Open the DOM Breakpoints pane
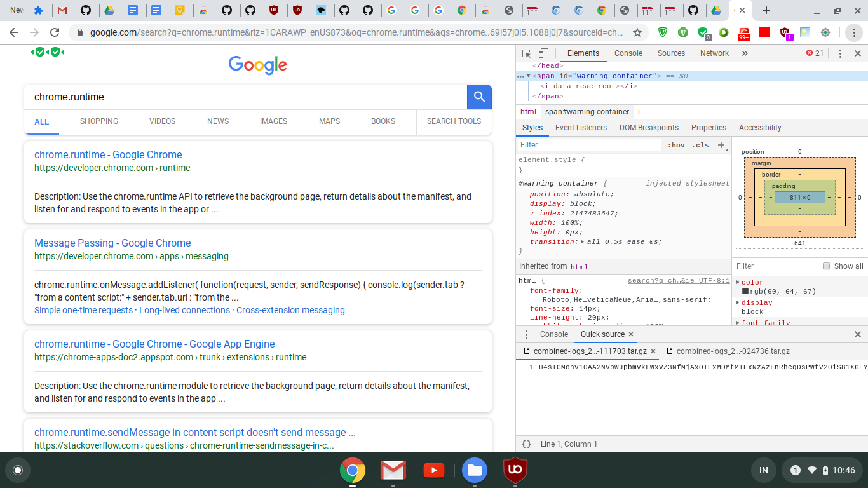868x488 pixels. [649, 128]
